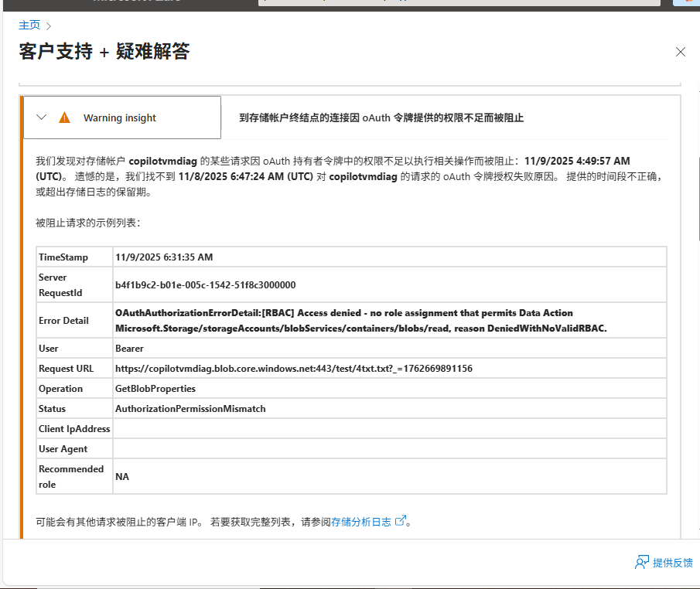Viewport: 700px width, 589px height.
Task: Click the Client IpAddress row label
Action: click(74, 429)
